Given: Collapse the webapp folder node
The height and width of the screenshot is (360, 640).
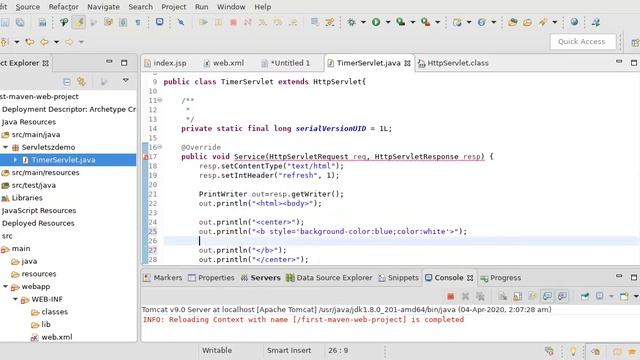Looking at the screenshot, I should pos(5,287).
